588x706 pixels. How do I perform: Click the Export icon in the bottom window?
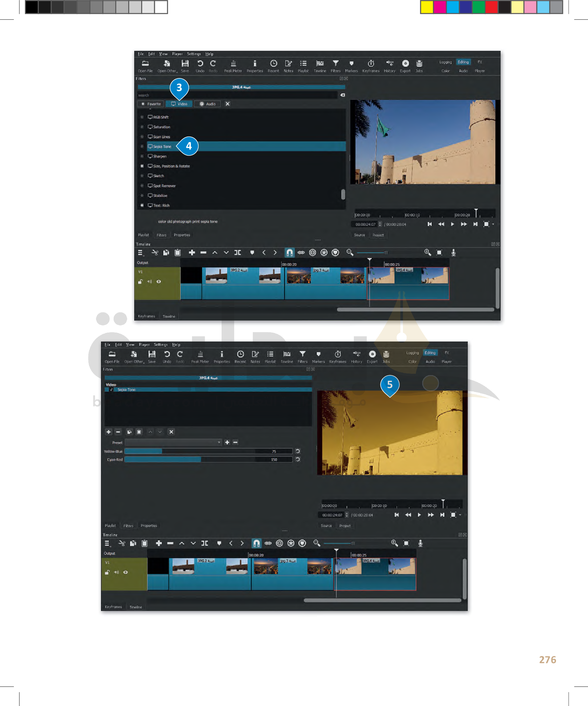(x=372, y=356)
